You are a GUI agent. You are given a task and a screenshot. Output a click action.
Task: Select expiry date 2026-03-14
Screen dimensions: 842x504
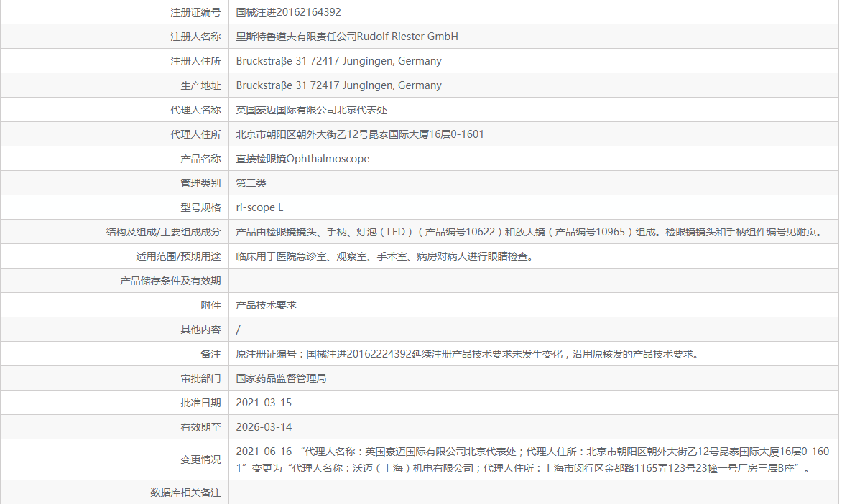tap(264, 427)
